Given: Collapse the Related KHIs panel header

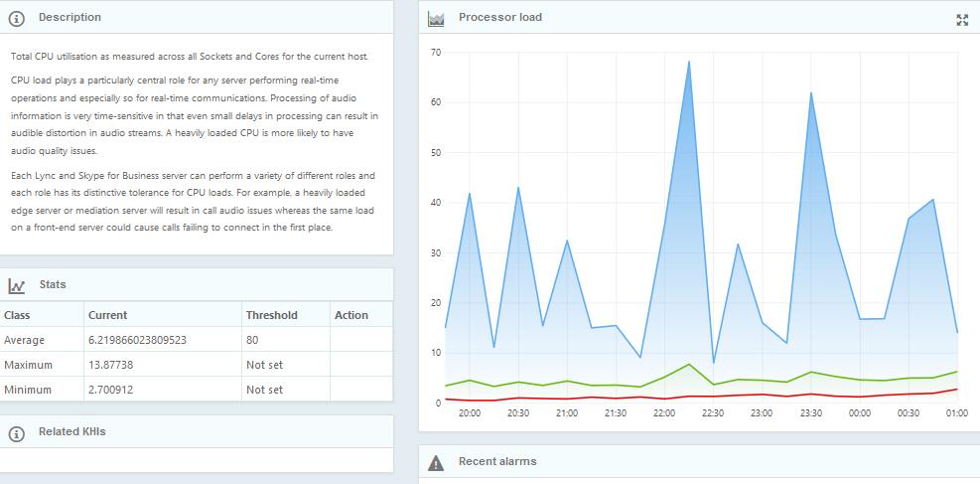Looking at the screenshot, I should pyautogui.click(x=71, y=432).
